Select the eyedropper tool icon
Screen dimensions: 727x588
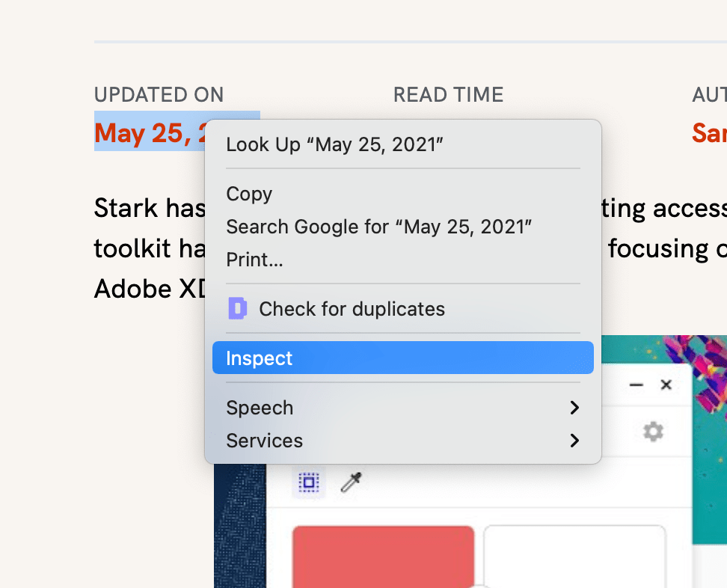(349, 483)
